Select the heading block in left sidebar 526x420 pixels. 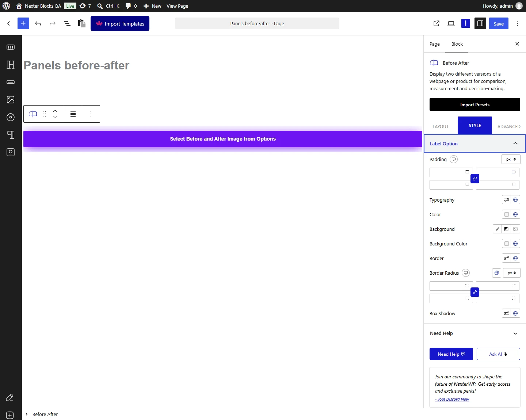point(11,65)
